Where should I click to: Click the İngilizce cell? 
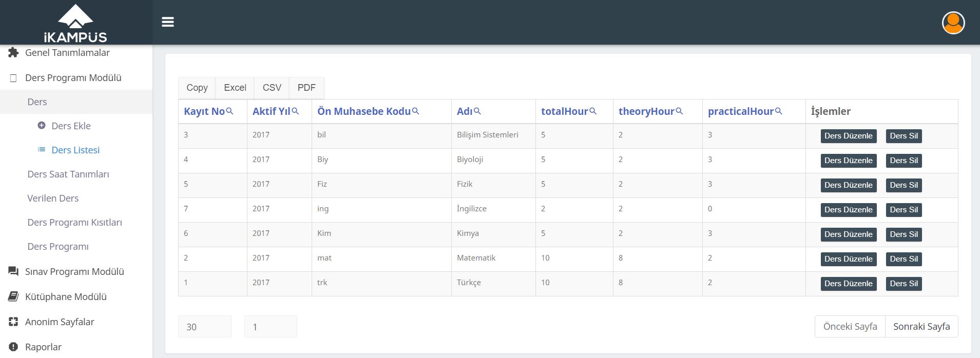(493, 210)
